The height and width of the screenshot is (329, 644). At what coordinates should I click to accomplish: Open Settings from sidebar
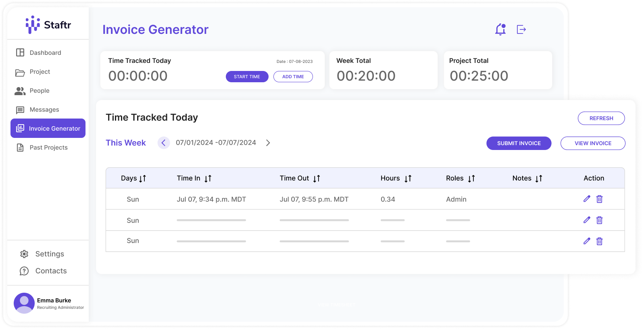pos(49,254)
